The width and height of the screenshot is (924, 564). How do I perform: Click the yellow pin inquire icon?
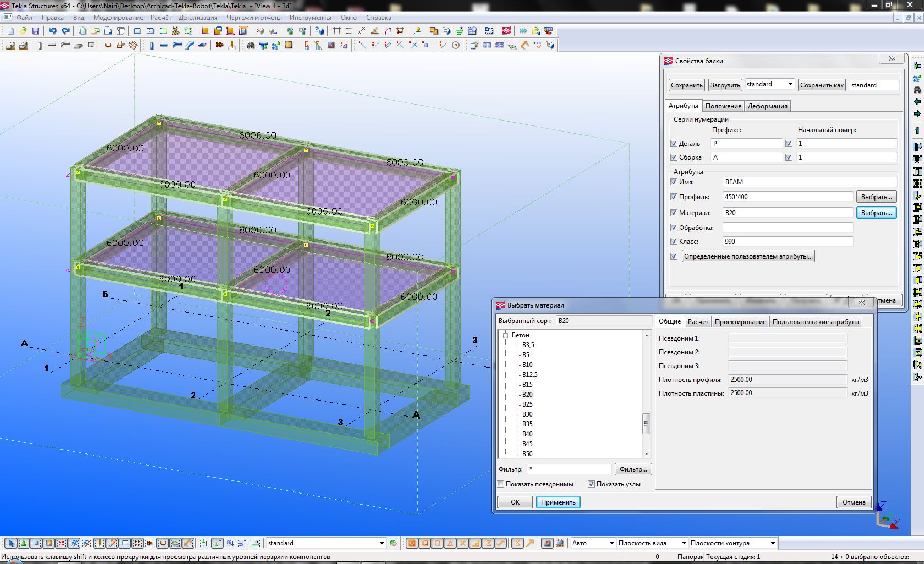(x=417, y=31)
